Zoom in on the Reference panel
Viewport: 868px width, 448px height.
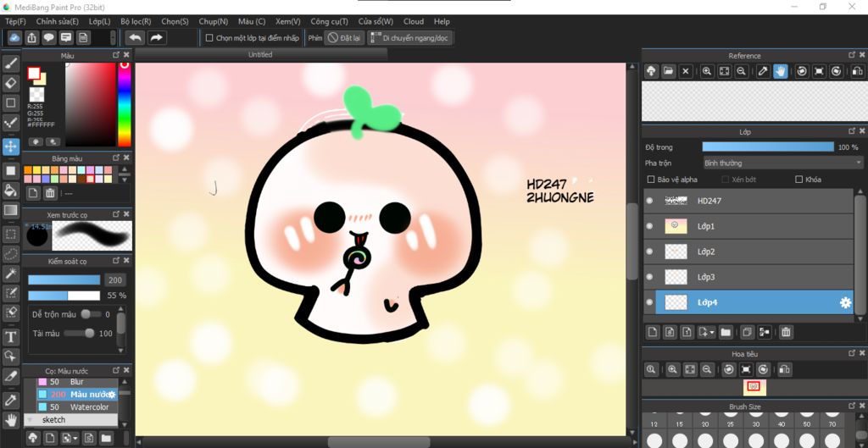coord(707,71)
